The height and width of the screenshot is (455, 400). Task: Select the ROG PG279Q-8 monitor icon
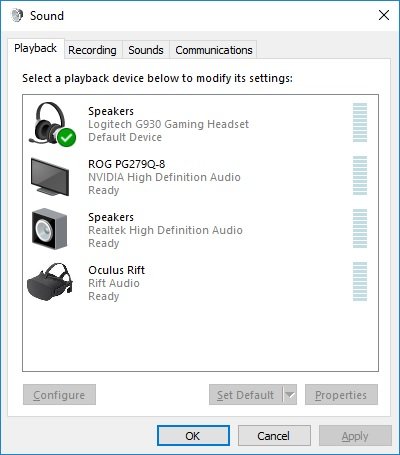[50, 177]
